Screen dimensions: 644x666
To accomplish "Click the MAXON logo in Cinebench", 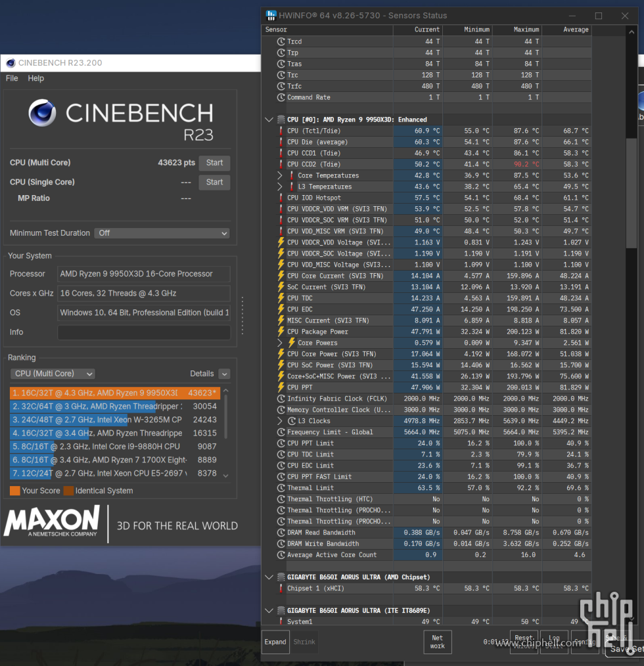I will click(x=52, y=521).
